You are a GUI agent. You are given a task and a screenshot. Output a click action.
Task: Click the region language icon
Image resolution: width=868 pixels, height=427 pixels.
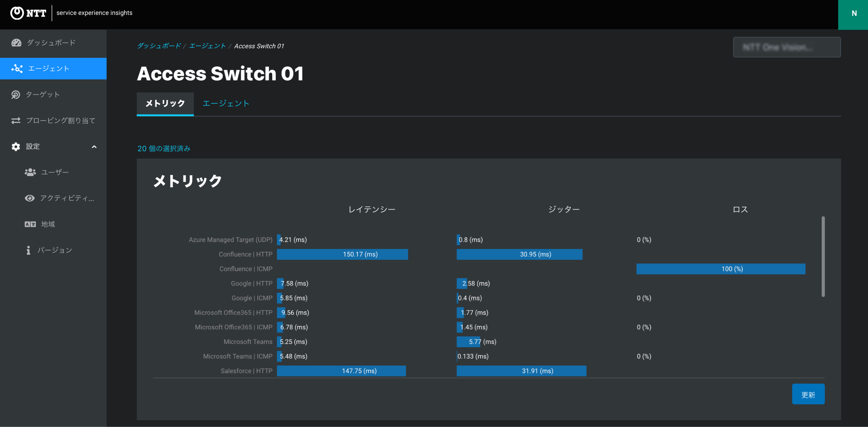coord(30,224)
